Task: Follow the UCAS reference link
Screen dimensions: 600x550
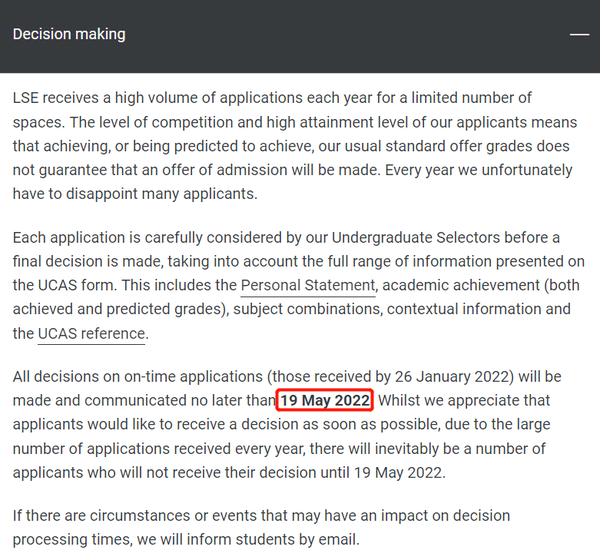Action: 91,333
